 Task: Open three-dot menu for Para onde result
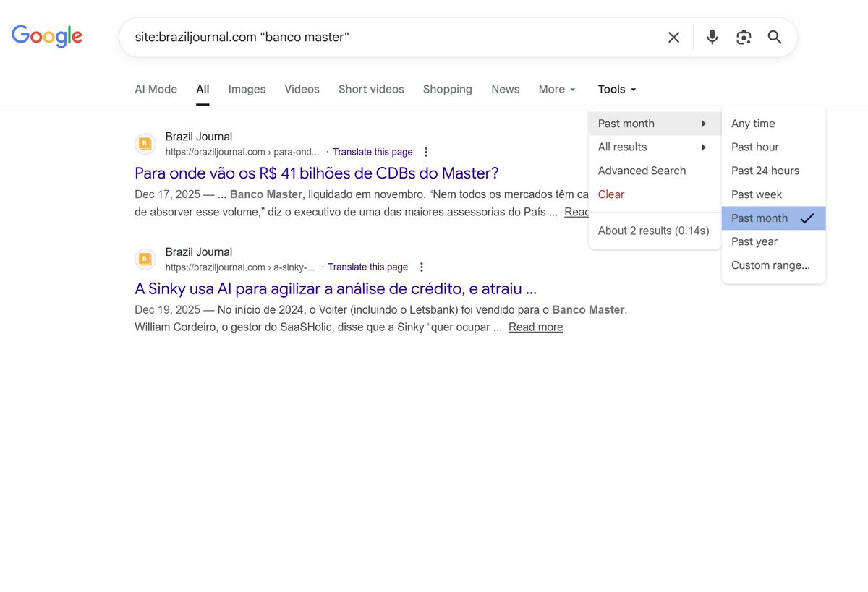tap(426, 152)
